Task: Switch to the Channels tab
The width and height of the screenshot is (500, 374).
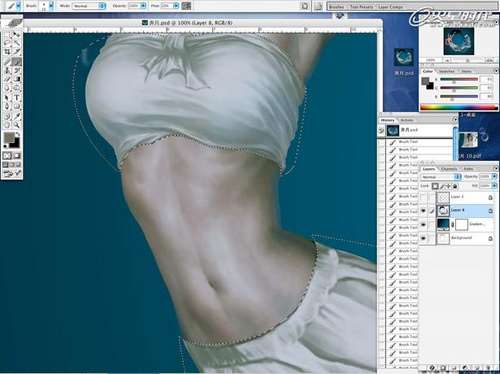Action: click(449, 169)
